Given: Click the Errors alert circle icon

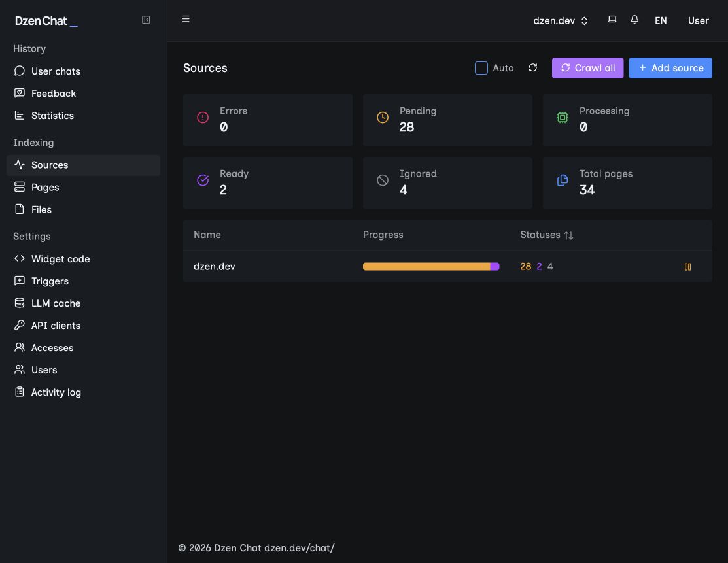Looking at the screenshot, I should (203, 118).
